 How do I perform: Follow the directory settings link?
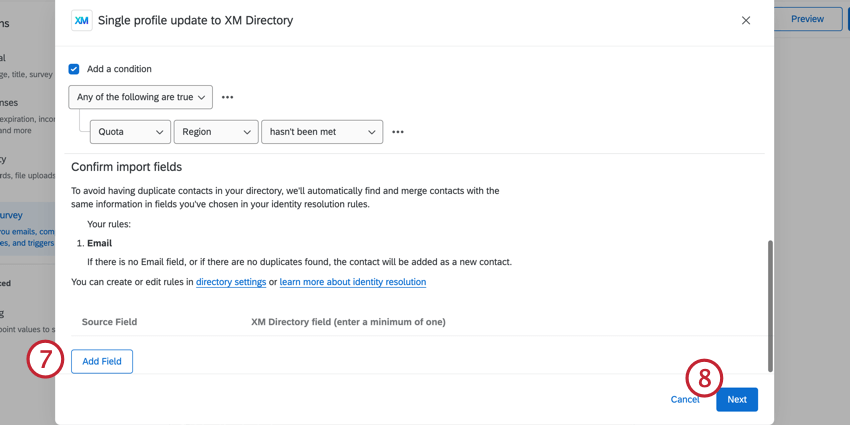[x=231, y=282]
